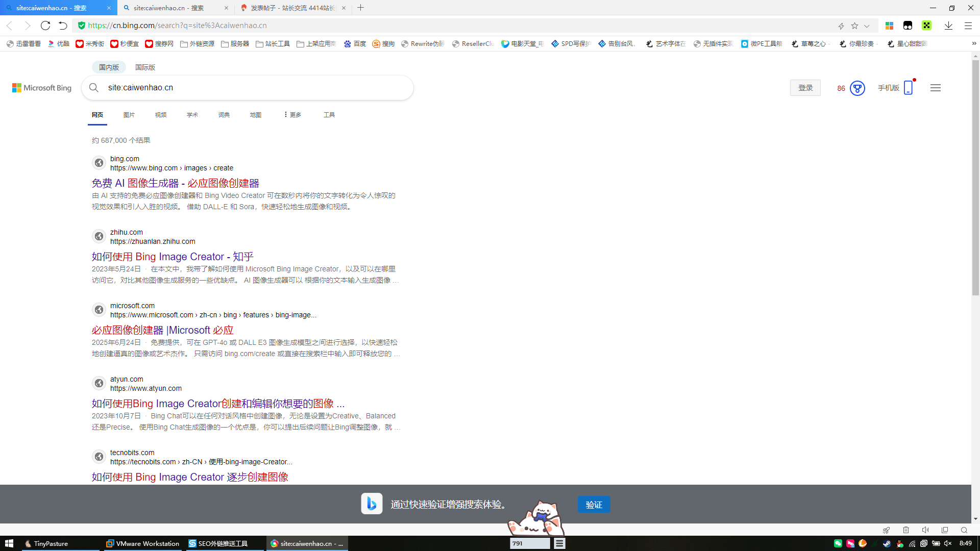Viewport: 980px width, 551px height.
Task: Open the black mask extension icon
Action: [x=908, y=26]
